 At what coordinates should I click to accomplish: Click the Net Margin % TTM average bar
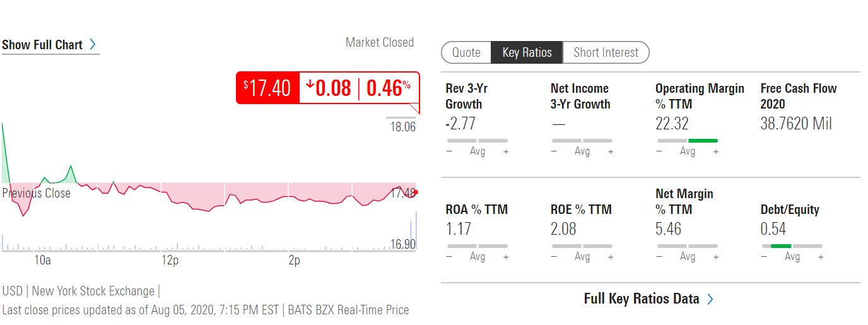[x=688, y=246]
